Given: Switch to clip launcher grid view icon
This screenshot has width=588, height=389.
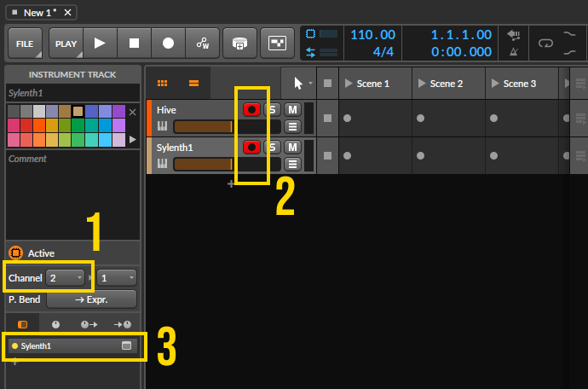Looking at the screenshot, I should tap(163, 84).
